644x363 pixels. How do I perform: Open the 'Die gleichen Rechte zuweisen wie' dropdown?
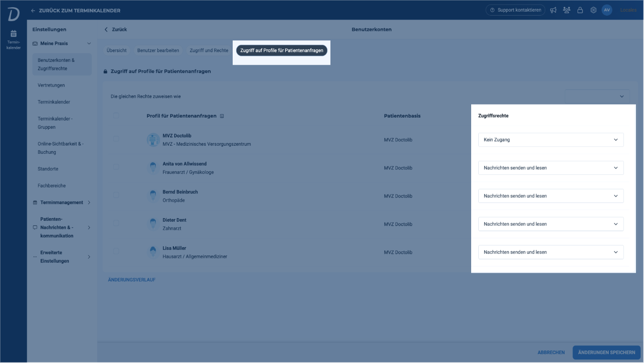click(x=597, y=97)
